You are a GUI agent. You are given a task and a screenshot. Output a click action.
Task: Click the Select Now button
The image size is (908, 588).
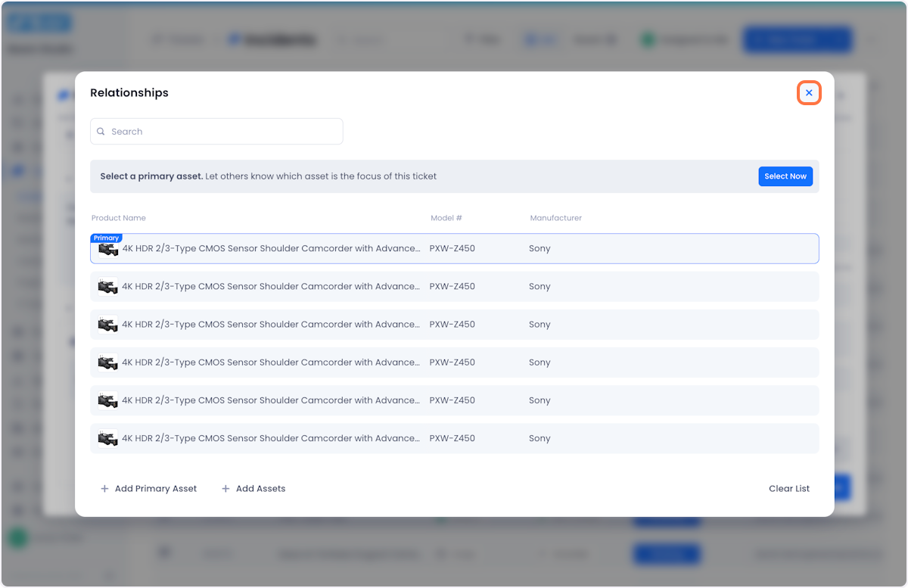pyautogui.click(x=785, y=176)
